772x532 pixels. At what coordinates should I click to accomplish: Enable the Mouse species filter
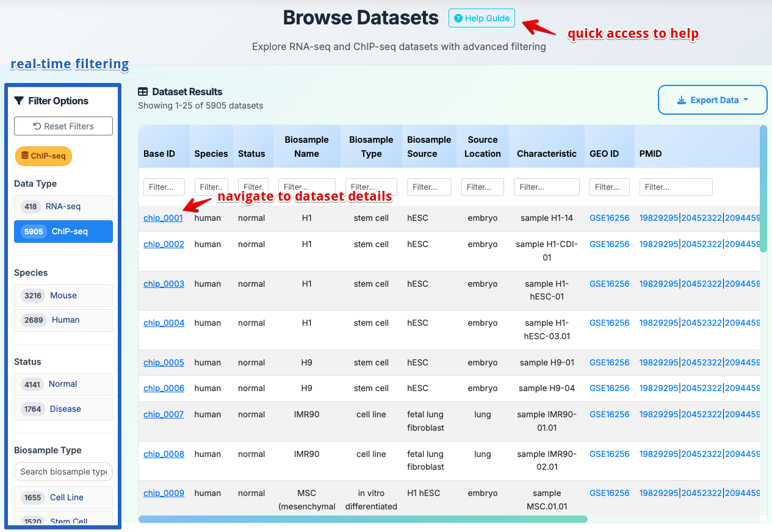pyautogui.click(x=63, y=295)
